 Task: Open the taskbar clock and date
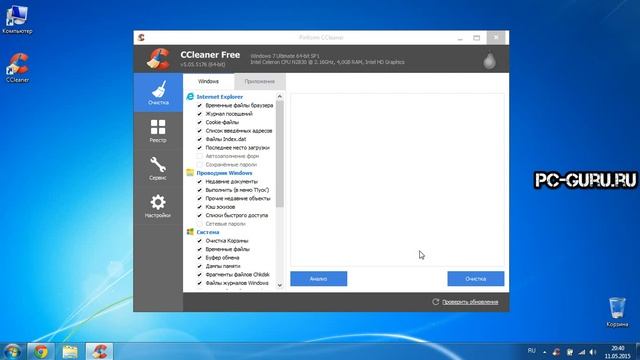[x=618, y=352]
